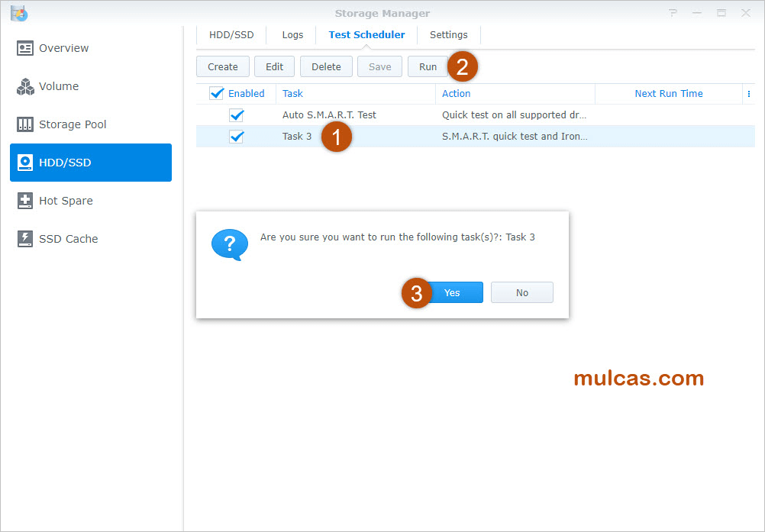The width and height of the screenshot is (765, 532).
Task: Sort by the Task column header
Action: [x=292, y=94]
